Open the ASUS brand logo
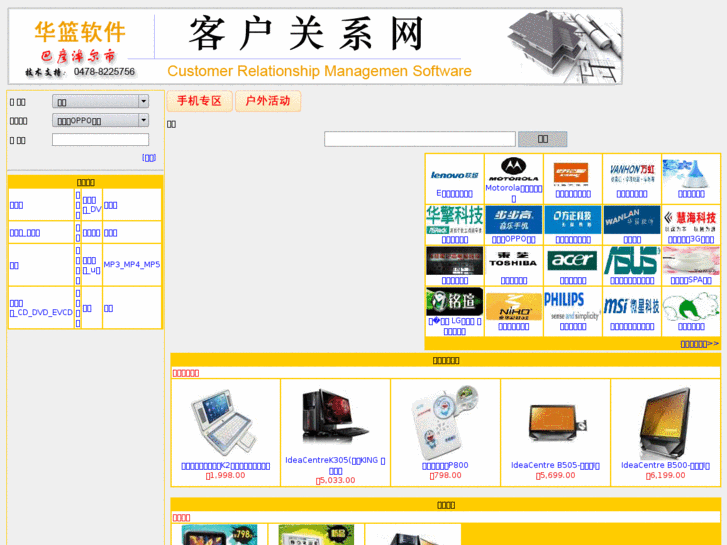Screen dimensions: 727x545 click(632, 261)
